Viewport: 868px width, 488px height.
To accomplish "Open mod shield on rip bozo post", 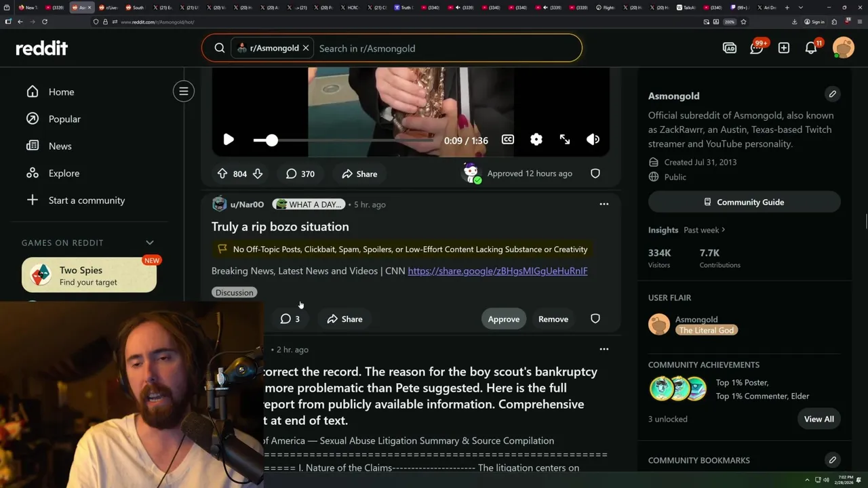I will 595,319.
